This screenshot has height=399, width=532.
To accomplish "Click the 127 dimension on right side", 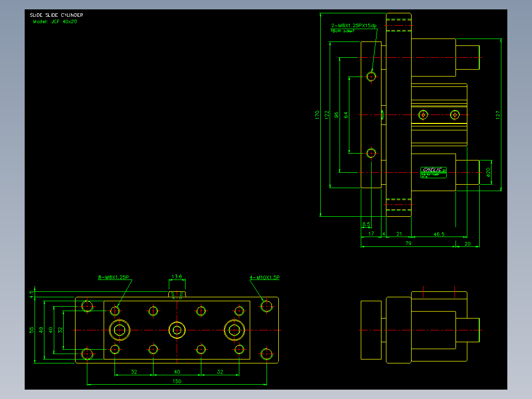I will (498, 115).
